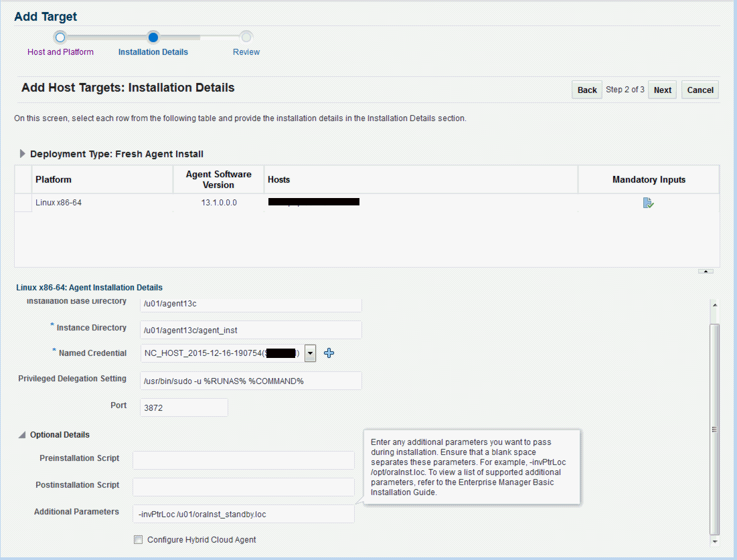
Task: Click the Agent Software Version column header
Action: click(219, 179)
